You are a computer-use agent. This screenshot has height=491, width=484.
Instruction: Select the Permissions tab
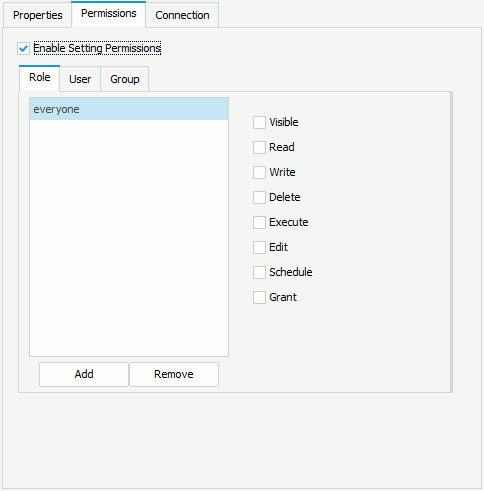pyautogui.click(x=109, y=14)
